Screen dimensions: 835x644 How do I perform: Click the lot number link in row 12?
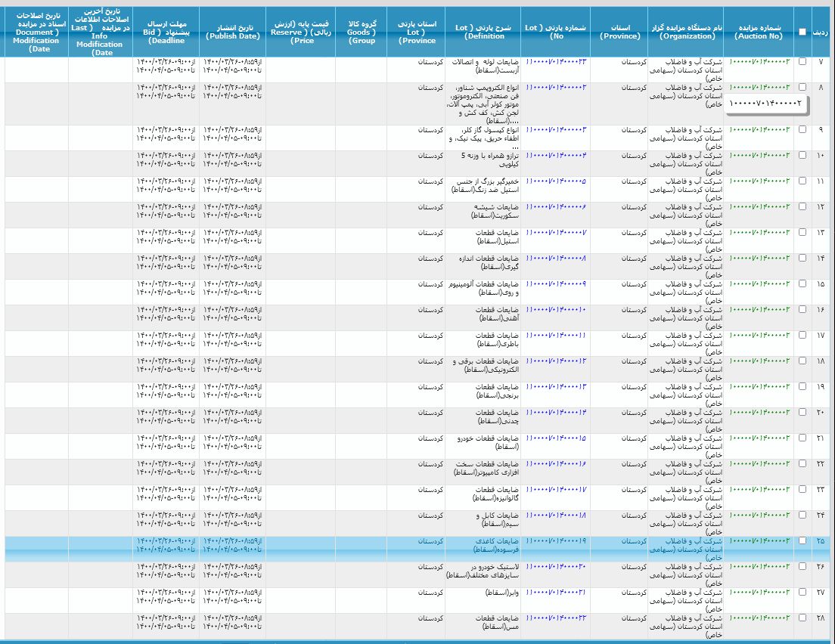(x=556, y=206)
